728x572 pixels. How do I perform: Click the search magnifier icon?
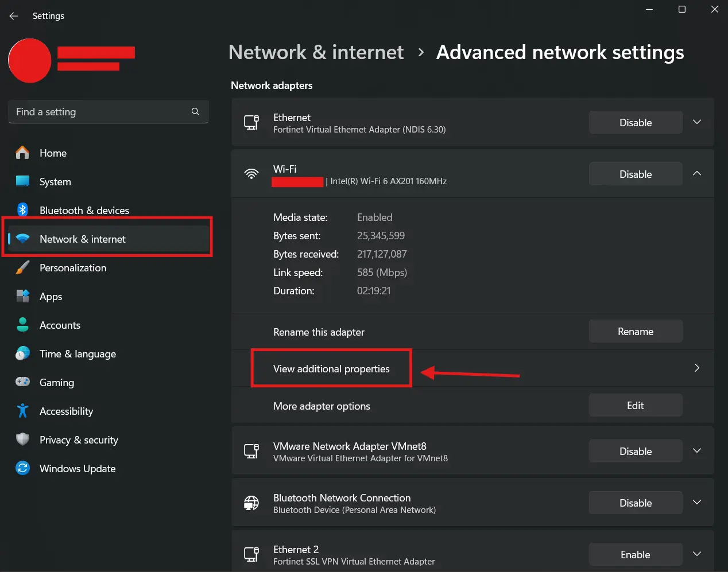[x=195, y=111]
